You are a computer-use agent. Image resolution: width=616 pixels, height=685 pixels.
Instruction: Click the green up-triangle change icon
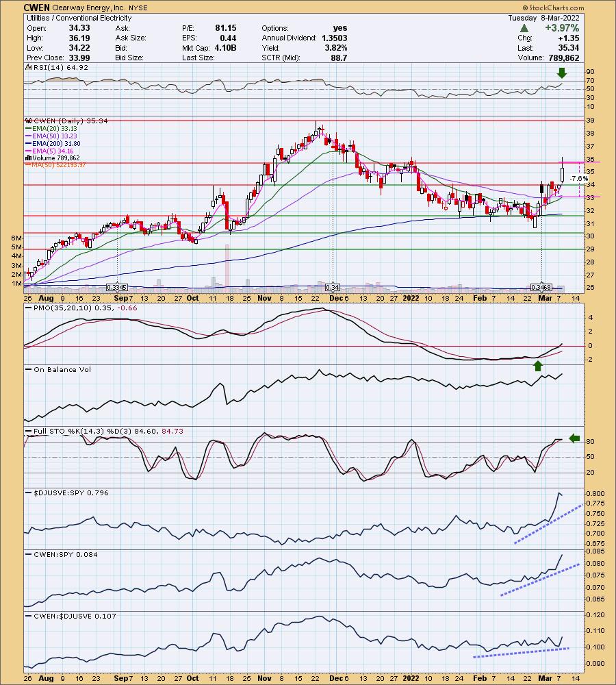click(524, 28)
